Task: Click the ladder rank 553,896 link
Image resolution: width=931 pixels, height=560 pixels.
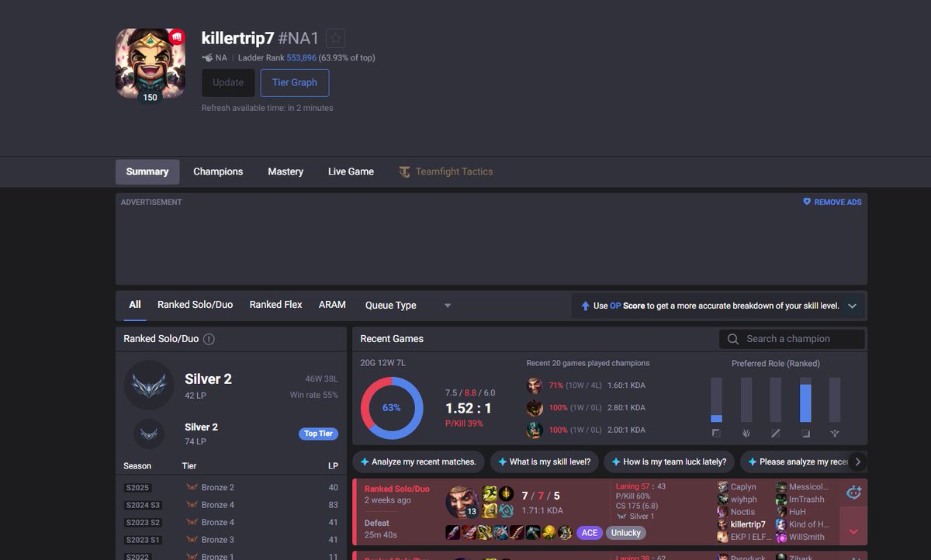Action: [301, 58]
